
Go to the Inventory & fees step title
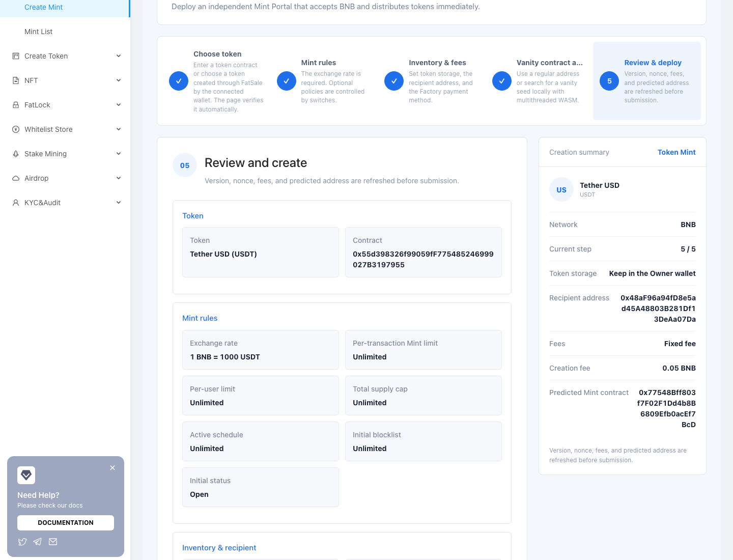(437, 63)
